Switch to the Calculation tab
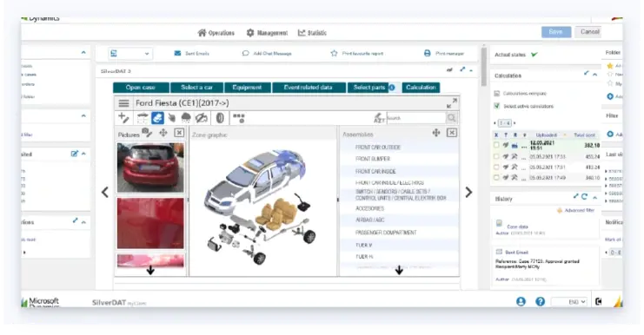Screen dimensions: 644x335 421,88
